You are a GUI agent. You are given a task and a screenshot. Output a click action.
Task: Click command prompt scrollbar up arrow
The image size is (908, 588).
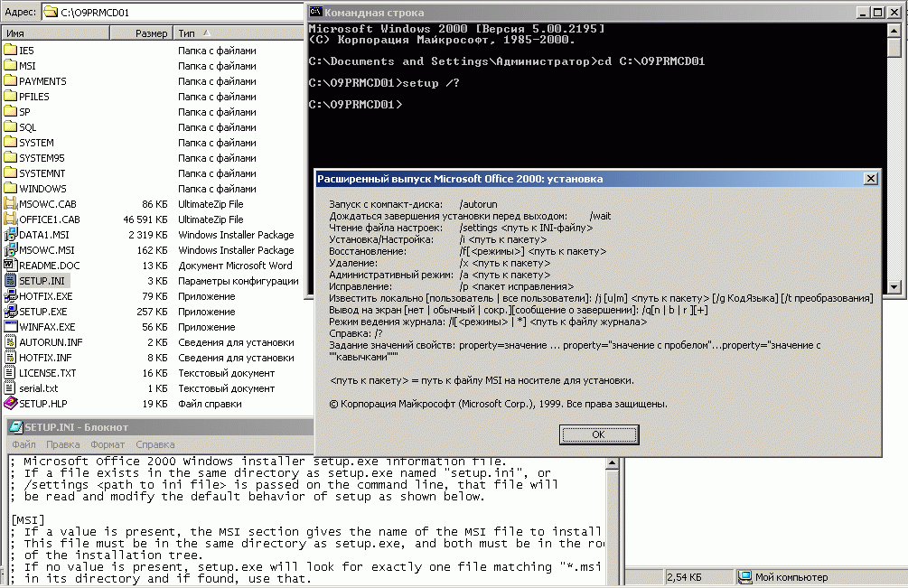pyautogui.click(x=894, y=31)
